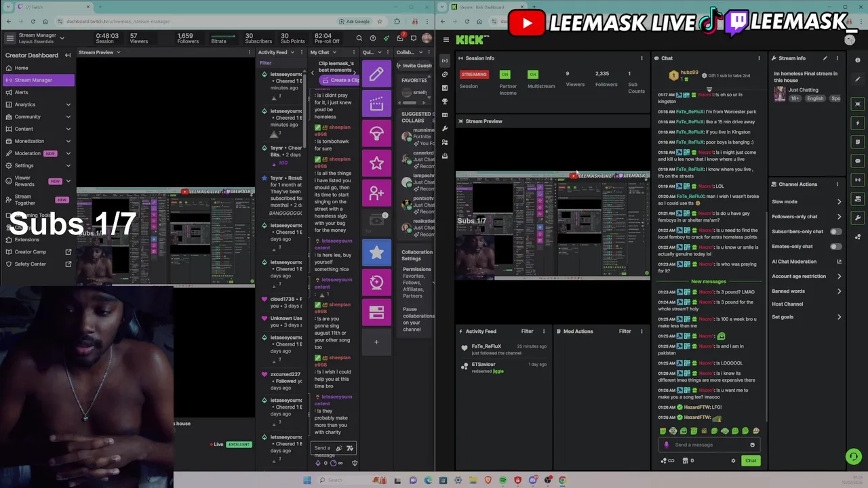
Task: Select Stream Manager in Twitch sidebar
Action: 38,80
